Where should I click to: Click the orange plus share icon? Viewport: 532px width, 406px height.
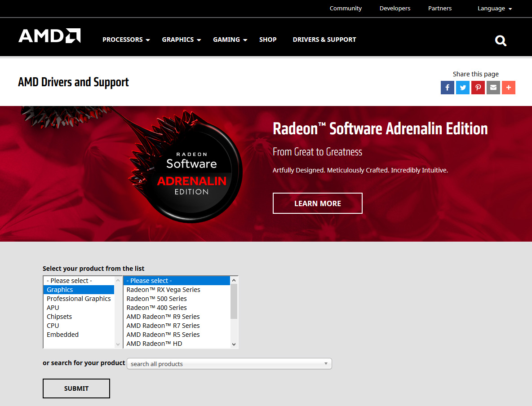point(509,88)
